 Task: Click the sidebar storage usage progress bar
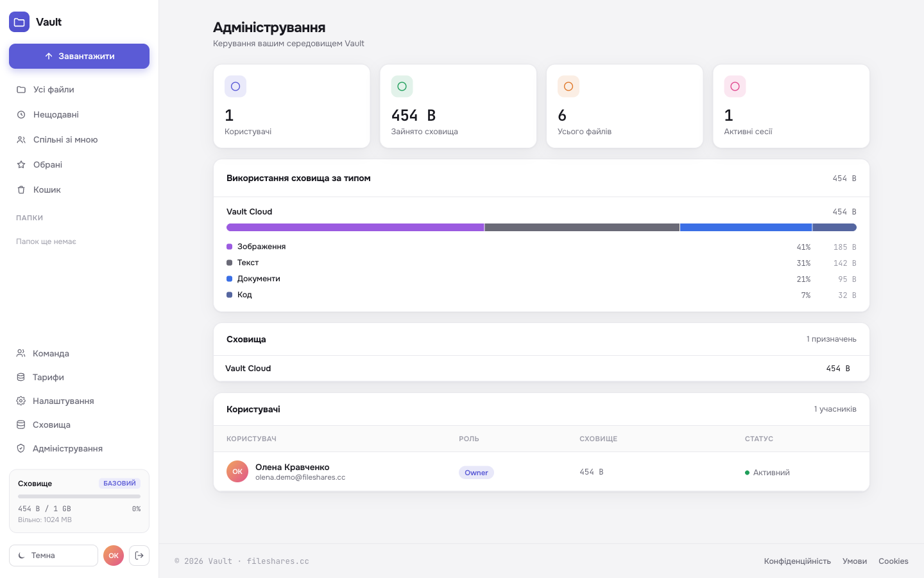(x=79, y=496)
